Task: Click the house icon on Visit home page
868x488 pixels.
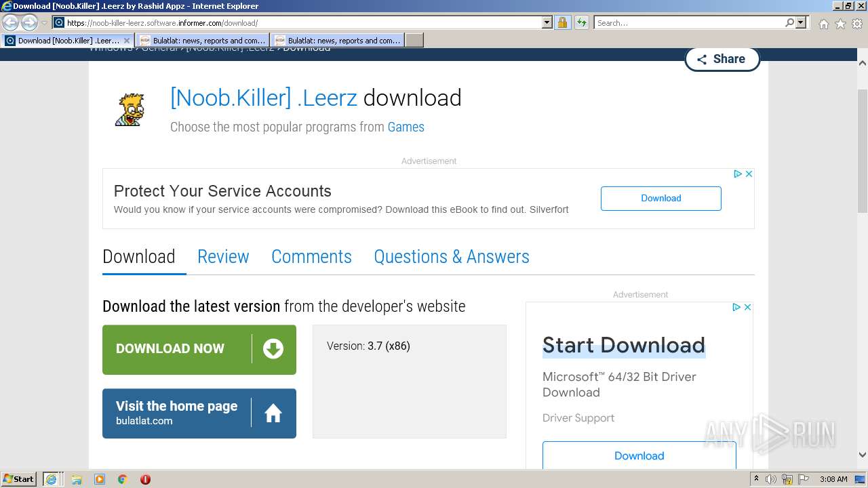Action: (273, 413)
